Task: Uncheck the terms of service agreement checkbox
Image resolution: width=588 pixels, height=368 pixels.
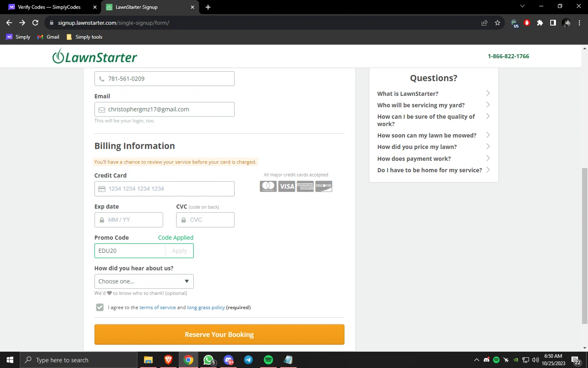Action: [100, 307]
